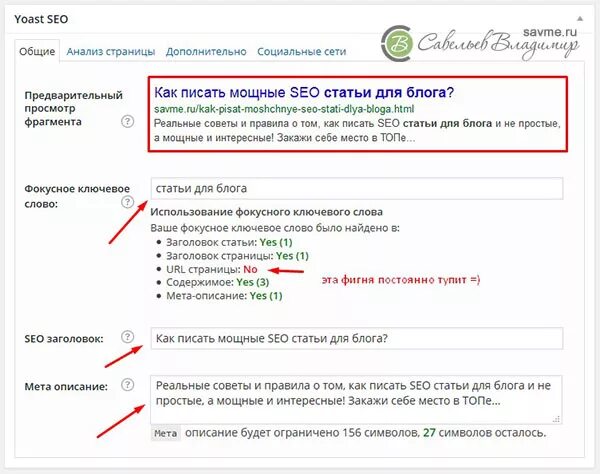The height and width of the screenshot is (474, 600).
Task: Grab the meta description textarea resize handle
Action: (556, 419)
